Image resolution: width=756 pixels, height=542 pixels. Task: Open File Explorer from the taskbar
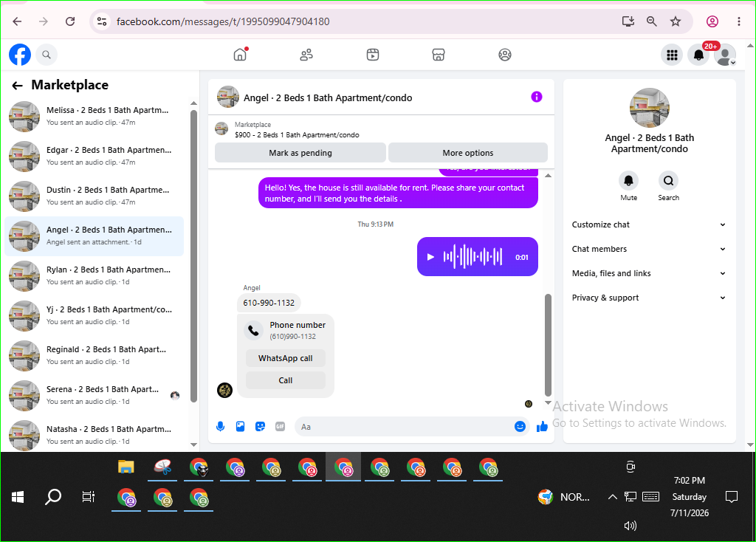click(x=126, y=467)
